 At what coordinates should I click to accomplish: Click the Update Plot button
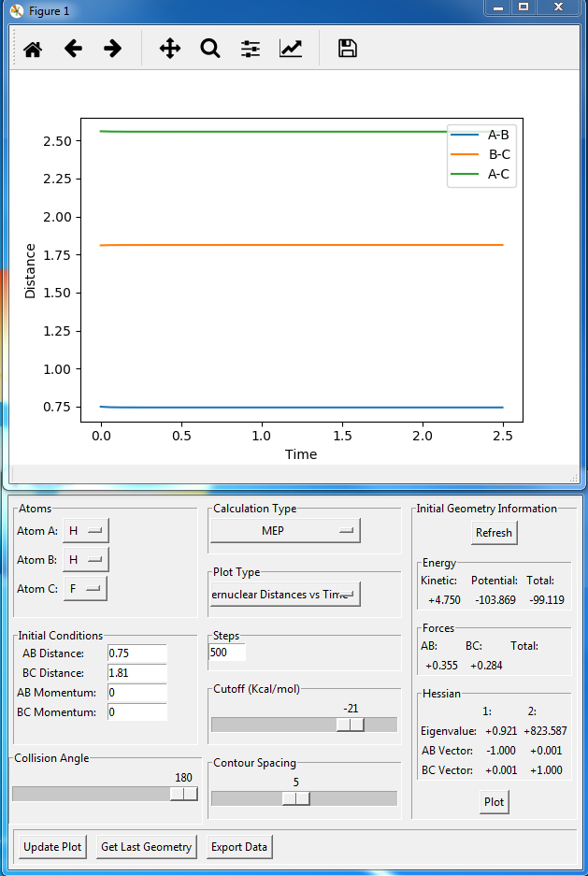(52, 847)
